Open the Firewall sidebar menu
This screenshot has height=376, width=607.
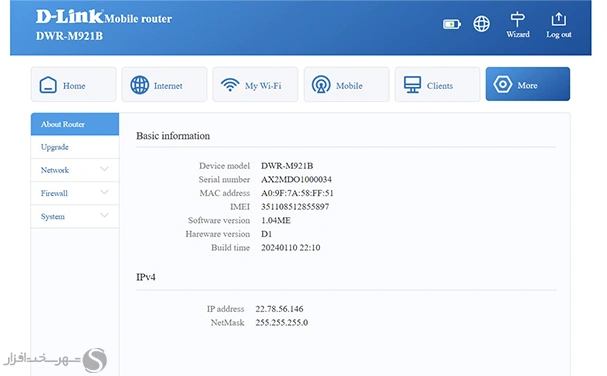[75, 193]
